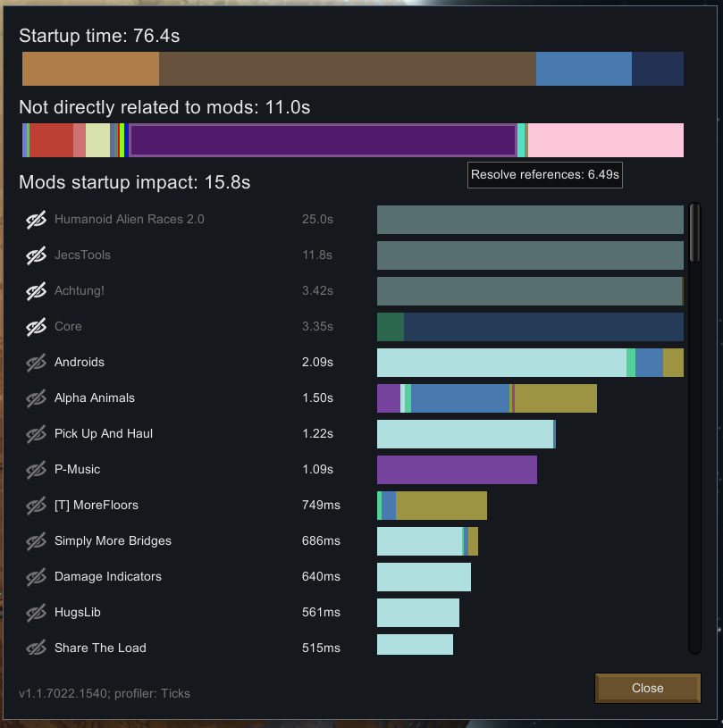Close the startup impact window

tap(647, 688)
